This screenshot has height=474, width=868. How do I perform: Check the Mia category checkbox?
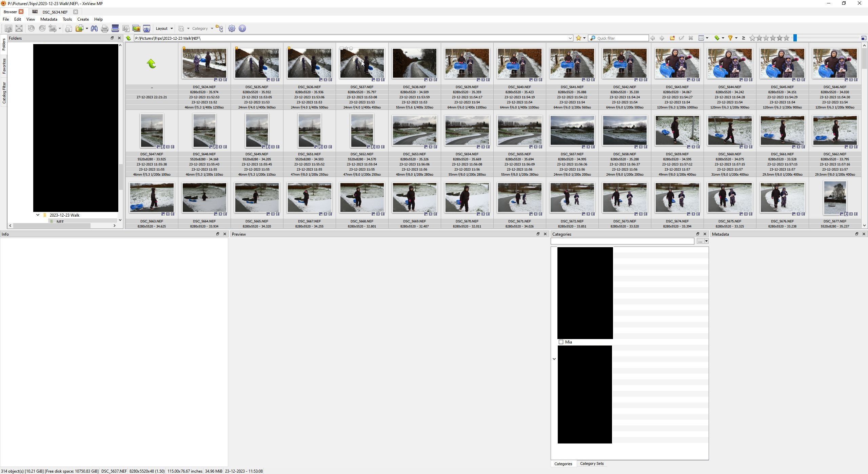pos(561,342)
